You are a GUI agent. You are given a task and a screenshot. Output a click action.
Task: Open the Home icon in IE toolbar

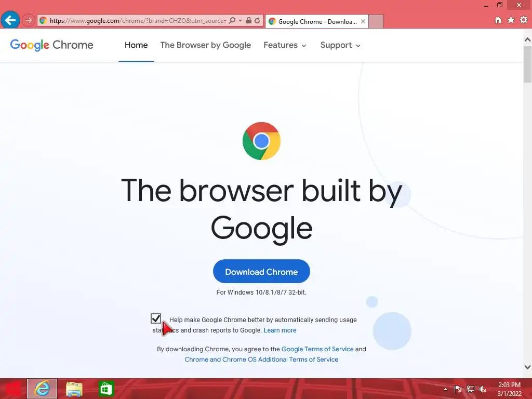tap(498, 20)
